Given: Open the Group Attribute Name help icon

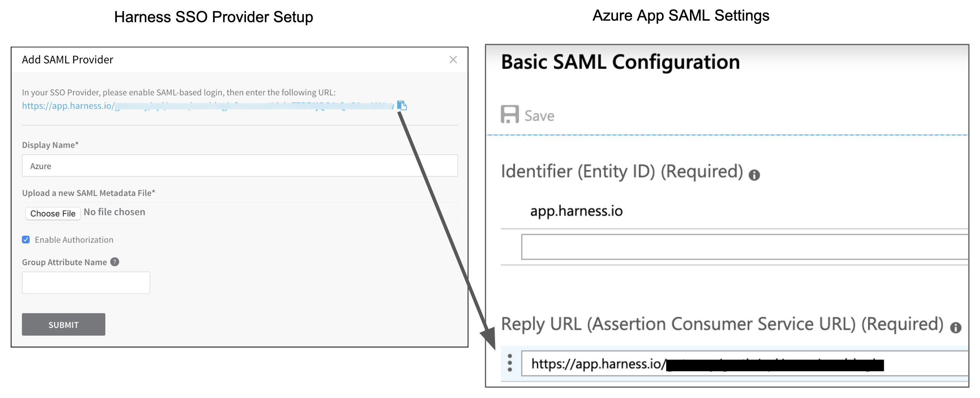Looking at the screenshot, I should [115, 262].
